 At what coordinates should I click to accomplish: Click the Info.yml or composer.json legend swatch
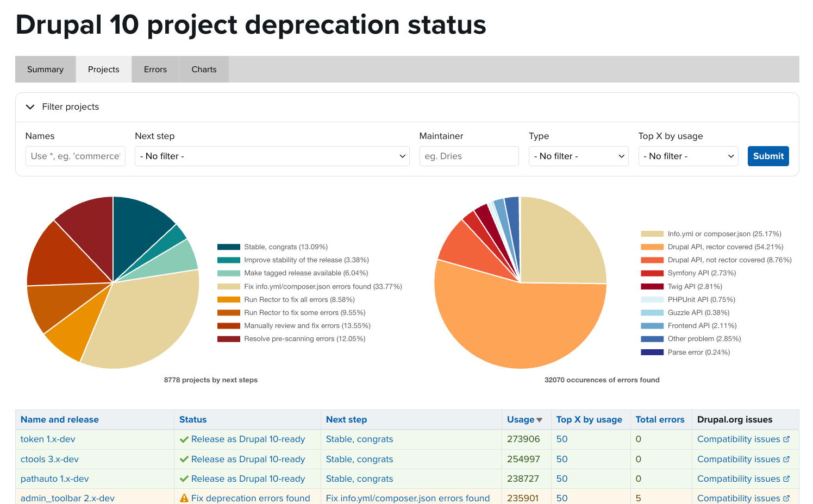(652, 234)
